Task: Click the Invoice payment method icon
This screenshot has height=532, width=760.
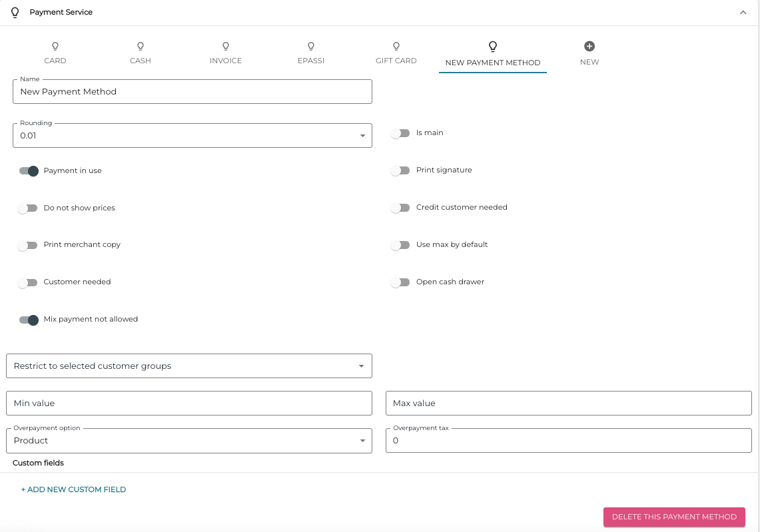Action: coord(225,47)
